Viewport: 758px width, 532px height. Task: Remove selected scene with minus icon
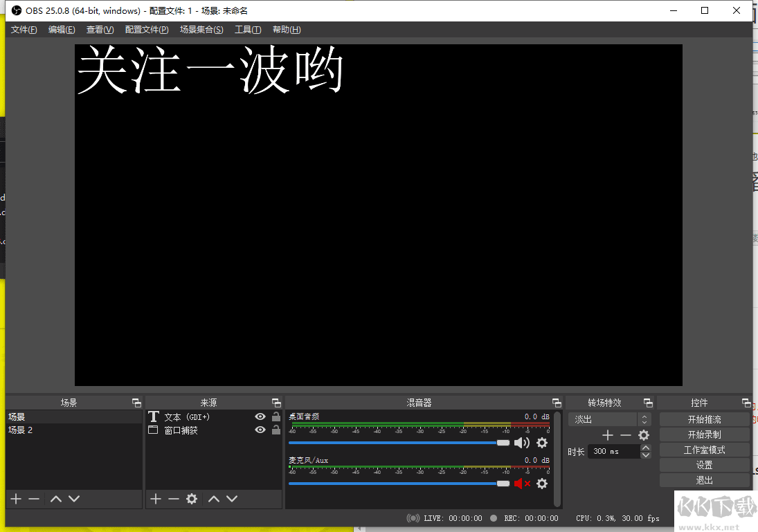point(34,499)
